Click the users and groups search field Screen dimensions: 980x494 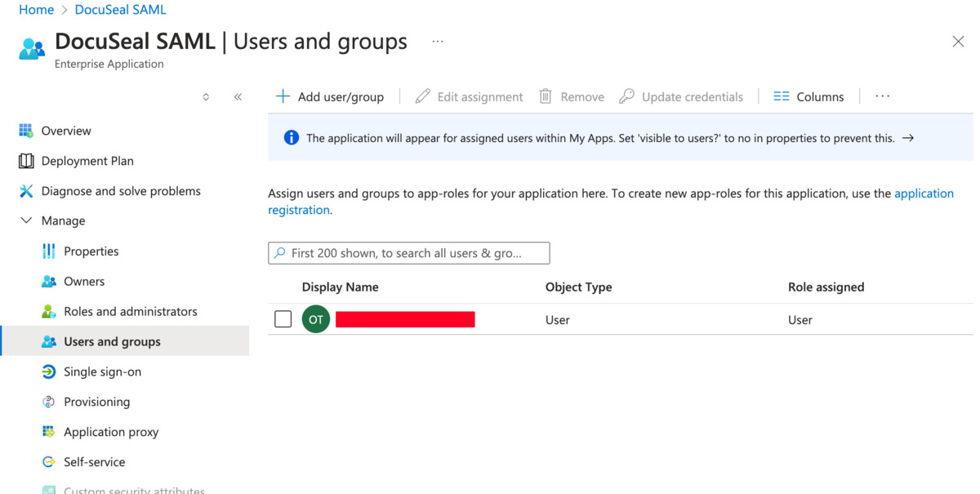(408, 253)
